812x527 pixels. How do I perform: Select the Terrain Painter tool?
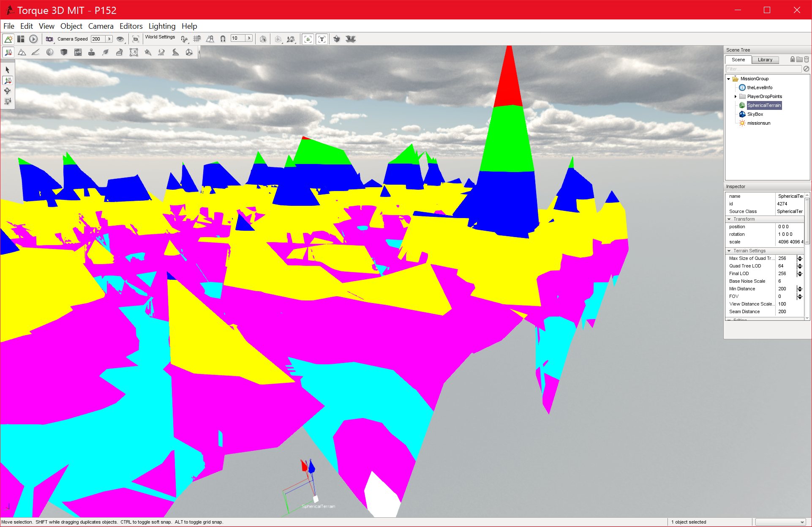pos(36,52)
